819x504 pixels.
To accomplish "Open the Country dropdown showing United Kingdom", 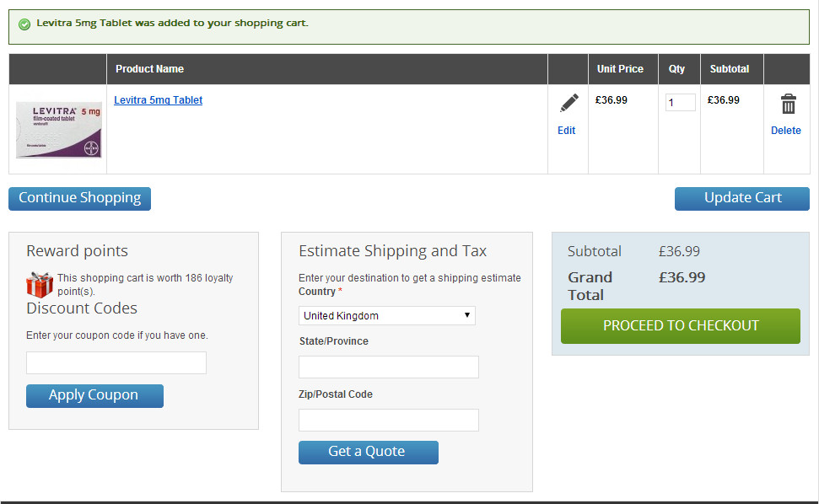I will coord(387,316).
